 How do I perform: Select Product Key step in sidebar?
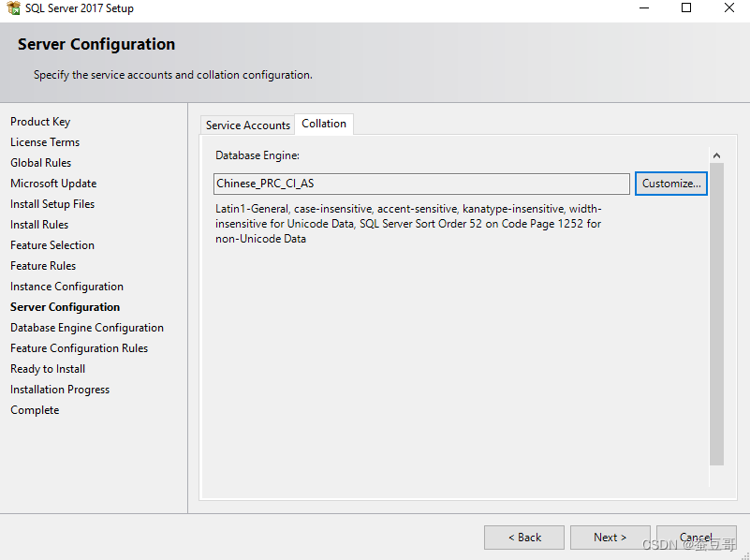40,122
